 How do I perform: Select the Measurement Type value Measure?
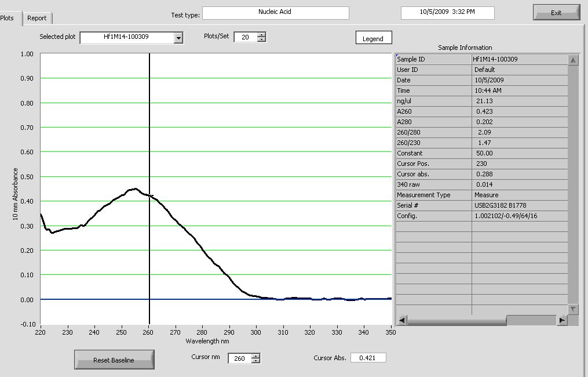487,195
